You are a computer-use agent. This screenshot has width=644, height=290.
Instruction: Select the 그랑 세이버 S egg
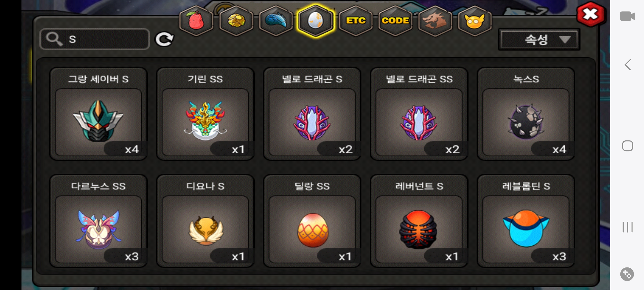click(x=98, y=114)
